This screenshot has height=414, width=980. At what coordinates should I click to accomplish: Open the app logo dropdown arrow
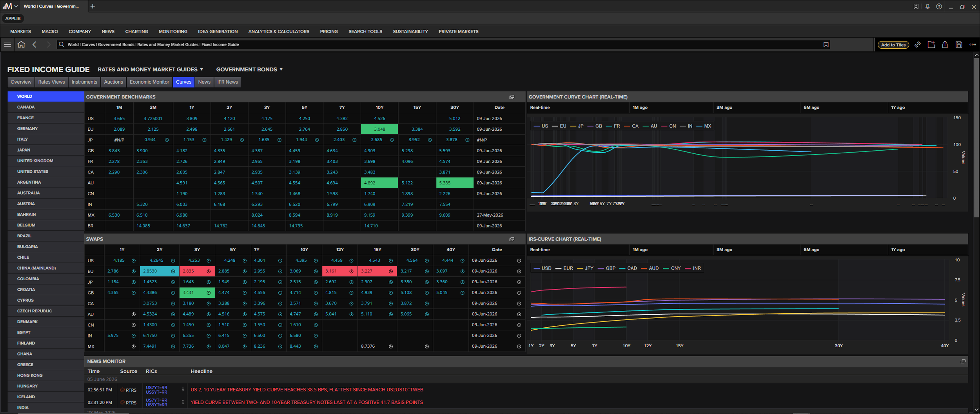pos(16,6)
